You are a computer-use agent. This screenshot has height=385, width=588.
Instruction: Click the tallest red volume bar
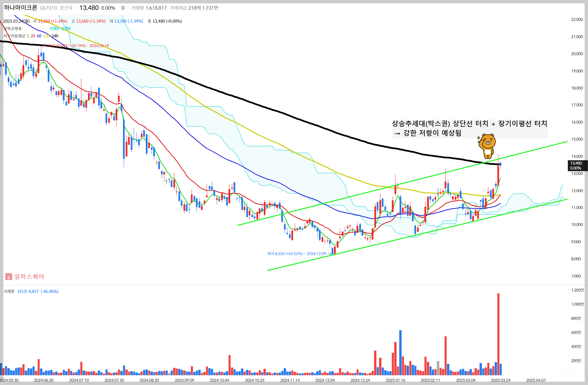click(x=498, y=334)
